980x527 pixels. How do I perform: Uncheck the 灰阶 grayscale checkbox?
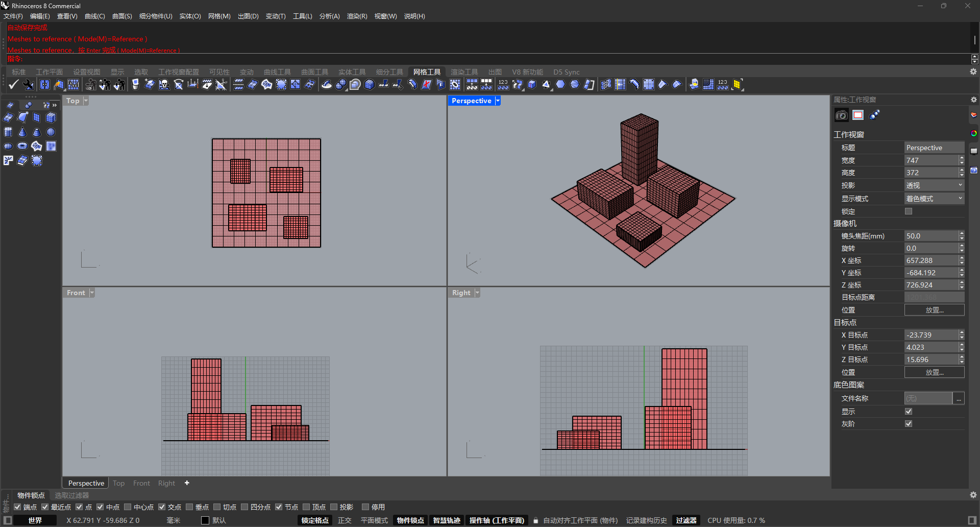click(x=909, y=424)
